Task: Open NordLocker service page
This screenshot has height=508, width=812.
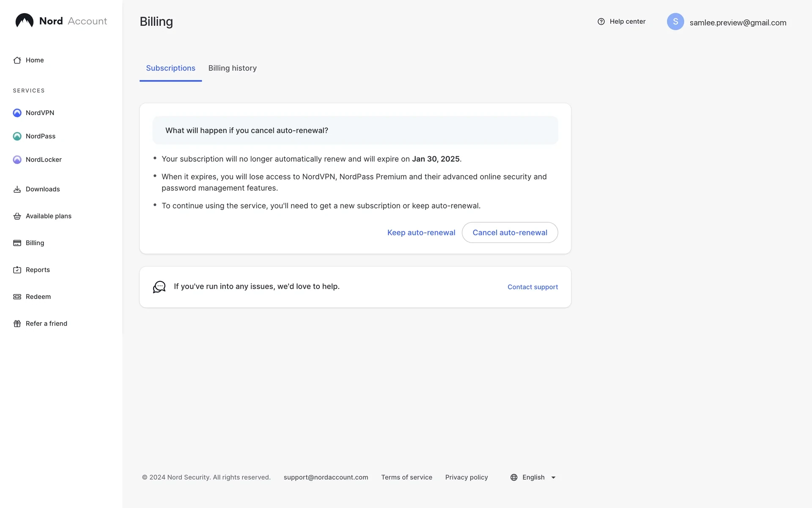Action: [x=44, y=160]
